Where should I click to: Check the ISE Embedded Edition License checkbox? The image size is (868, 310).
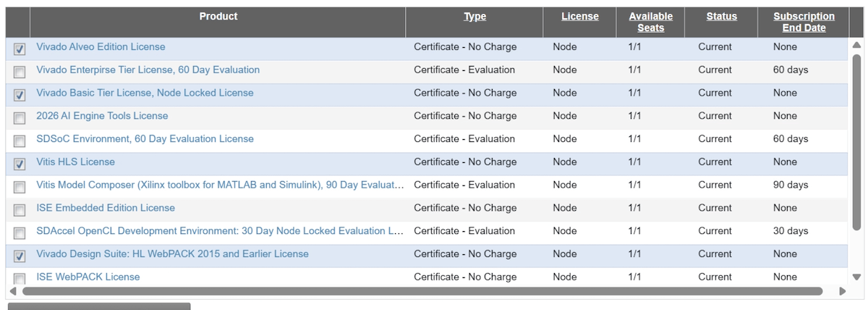point(20,210)
